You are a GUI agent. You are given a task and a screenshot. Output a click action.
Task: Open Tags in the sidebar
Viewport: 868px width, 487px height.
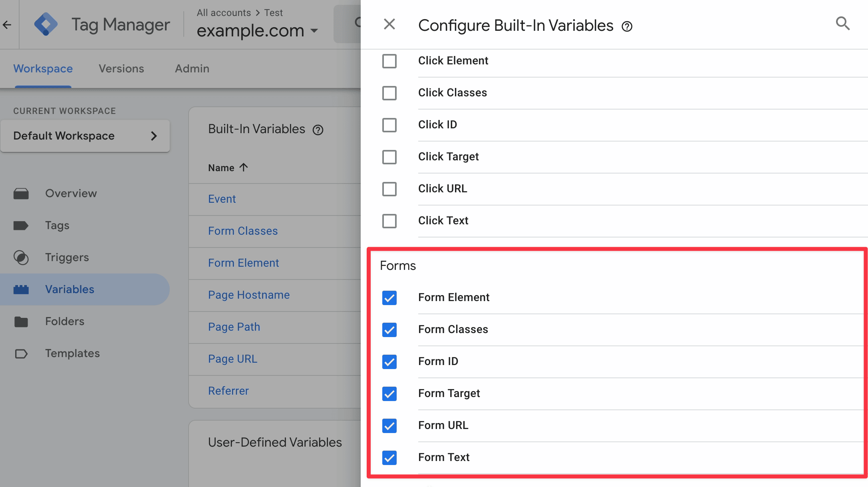(58, 226)
